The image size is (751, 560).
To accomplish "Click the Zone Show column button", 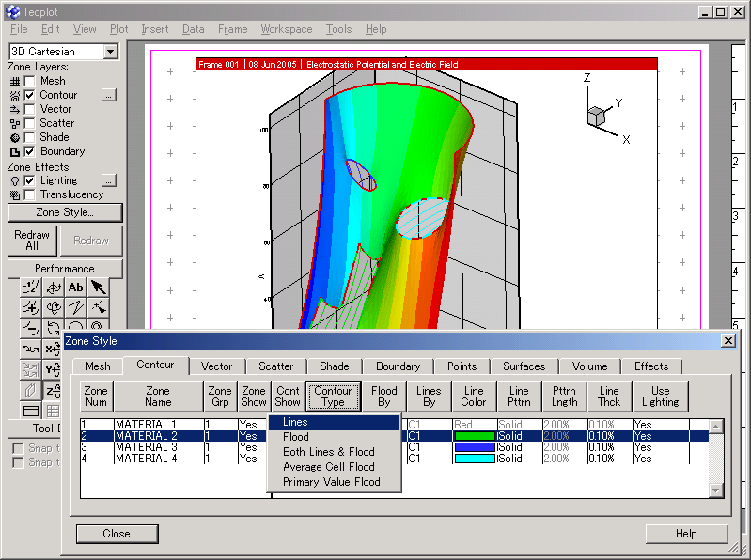I will tap(254, 397).
